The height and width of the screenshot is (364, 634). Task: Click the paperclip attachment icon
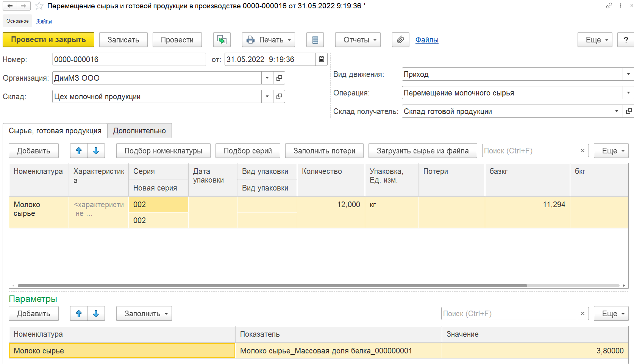[x=401, y=40]
